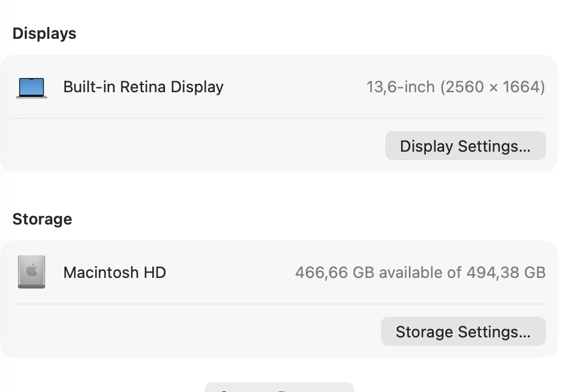Open Storage Settings
The height and width of the screenshot is (392, 563).
(463, 332)
